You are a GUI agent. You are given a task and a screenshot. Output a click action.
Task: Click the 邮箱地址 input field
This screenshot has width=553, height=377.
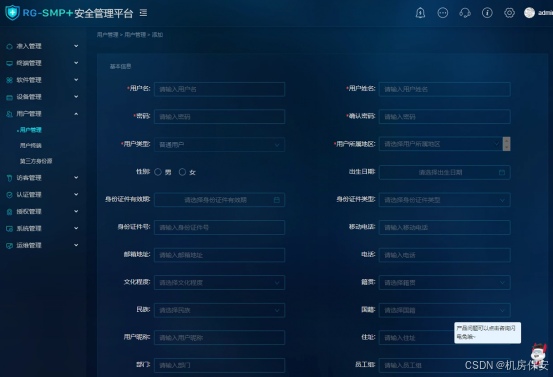click(219, 255)
